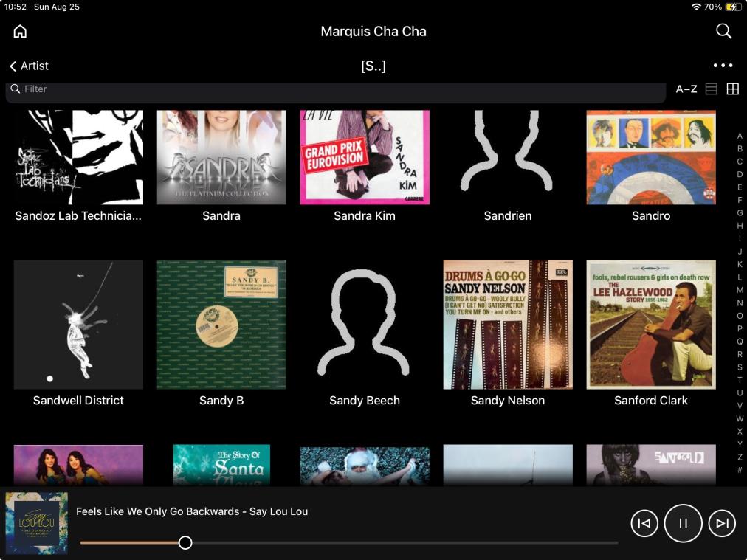Switch to list view layout

[x=712, y=89]
